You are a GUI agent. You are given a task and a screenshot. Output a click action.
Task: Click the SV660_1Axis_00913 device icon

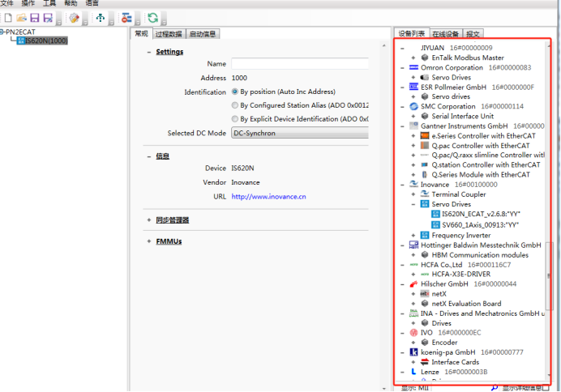(435, 224)
